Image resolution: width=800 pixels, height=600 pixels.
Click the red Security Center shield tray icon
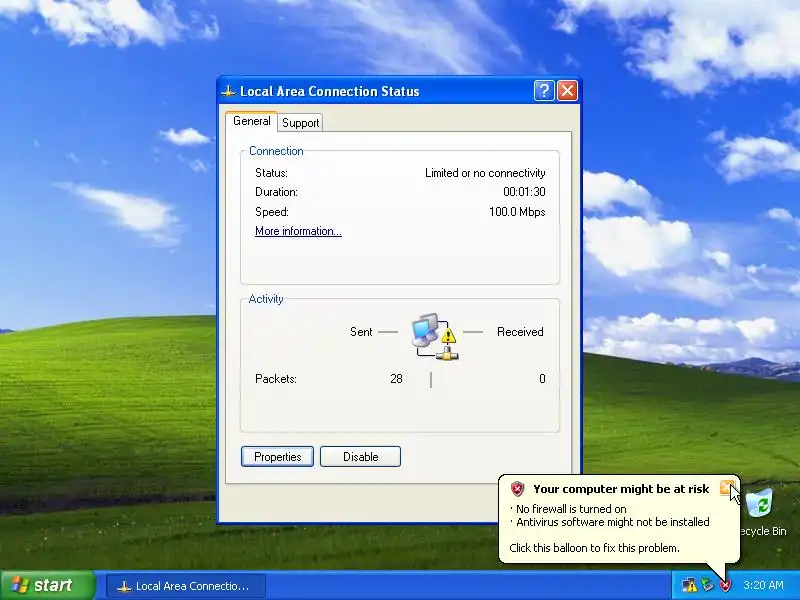click(x=725, y=585)
